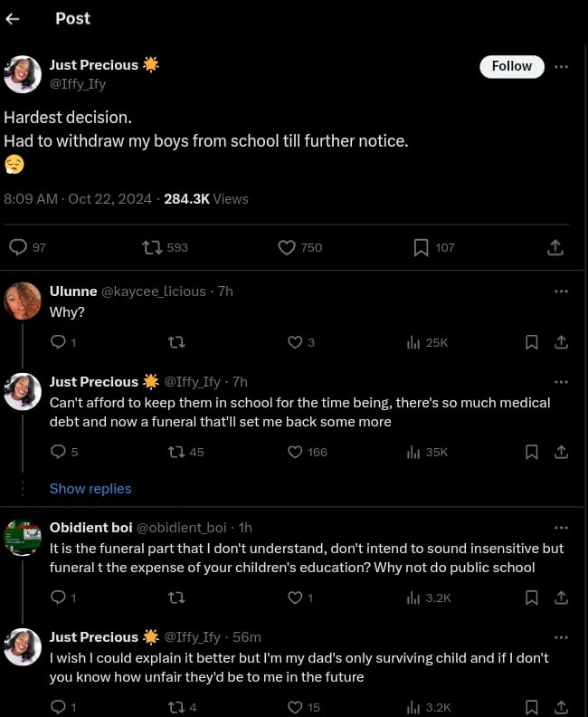
Task: Click the Follow button
Action: [511, 66]
